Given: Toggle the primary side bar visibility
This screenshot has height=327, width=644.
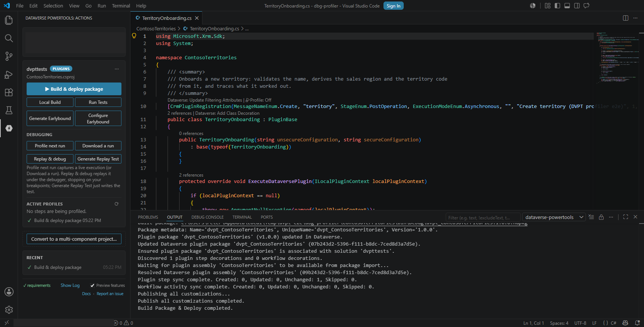Looking at the screenshot, I should pyautogui.click(x=557, y=6).
